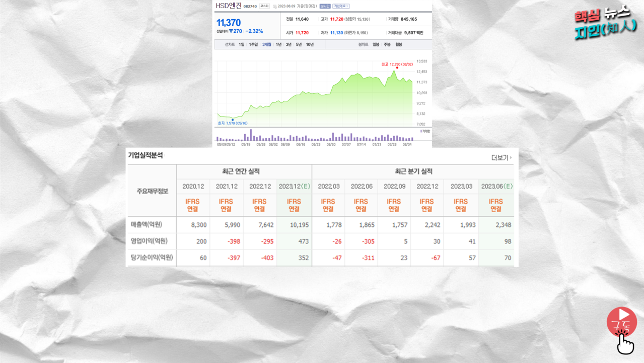644x363 pixels.
Task: Click the -2.32% change value
Action: click(x=254, y=31)
